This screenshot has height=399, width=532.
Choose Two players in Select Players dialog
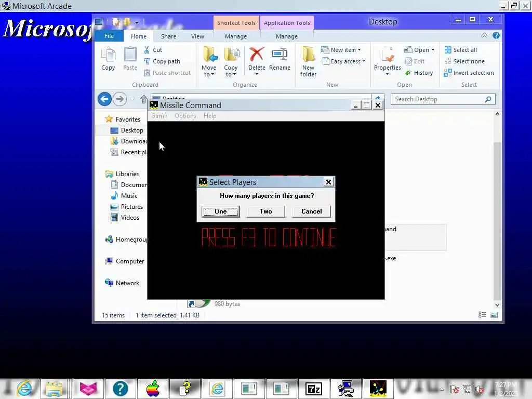(265, 211)
